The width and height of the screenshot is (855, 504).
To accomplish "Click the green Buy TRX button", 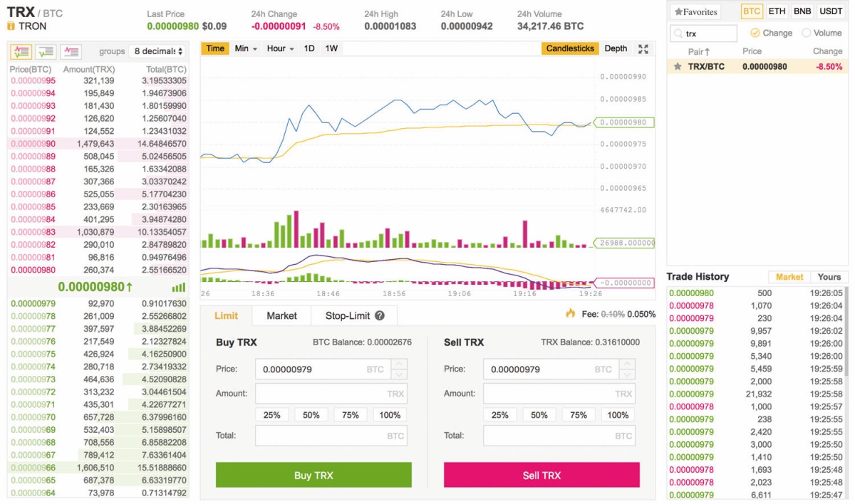I will 313,476.
